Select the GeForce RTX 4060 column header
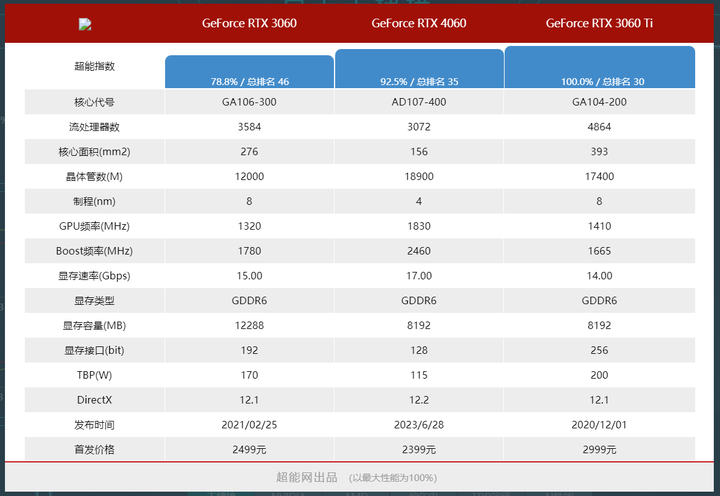 click(419, 23)
